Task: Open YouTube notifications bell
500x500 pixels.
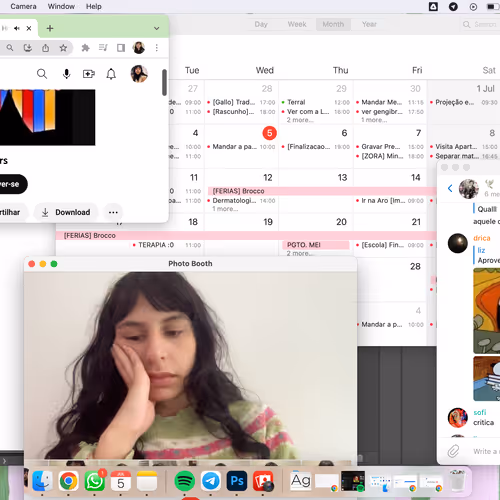Action: tap(111, 74)
